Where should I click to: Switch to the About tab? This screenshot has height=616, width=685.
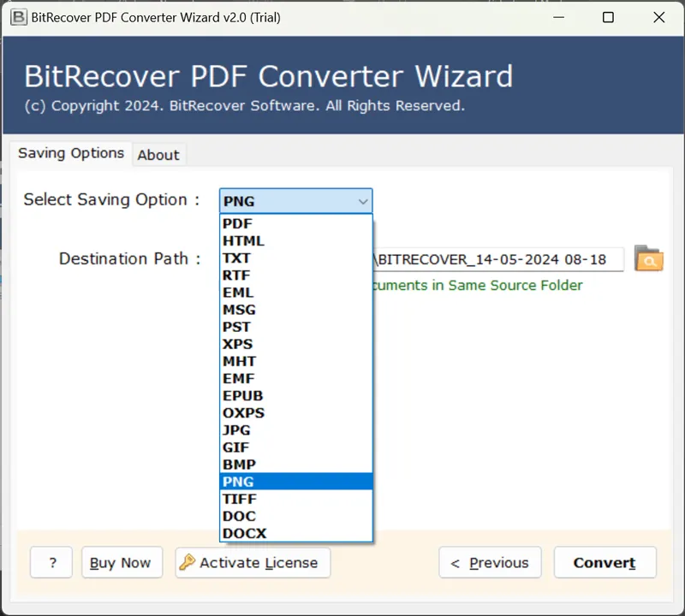pyautogui.click(x=158, y=155)
